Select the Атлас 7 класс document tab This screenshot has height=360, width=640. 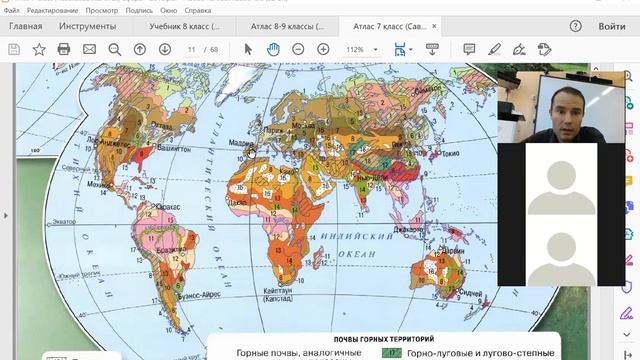point(390,26)
